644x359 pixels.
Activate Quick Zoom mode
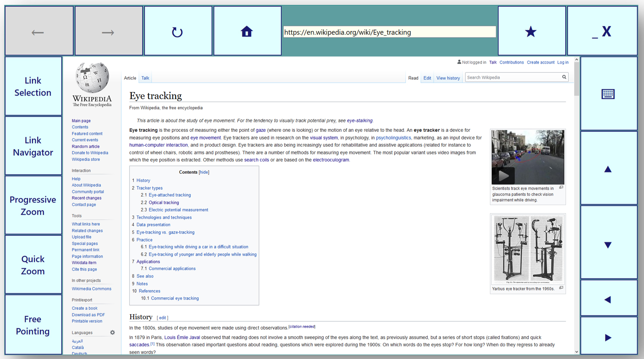pos(33,265)
